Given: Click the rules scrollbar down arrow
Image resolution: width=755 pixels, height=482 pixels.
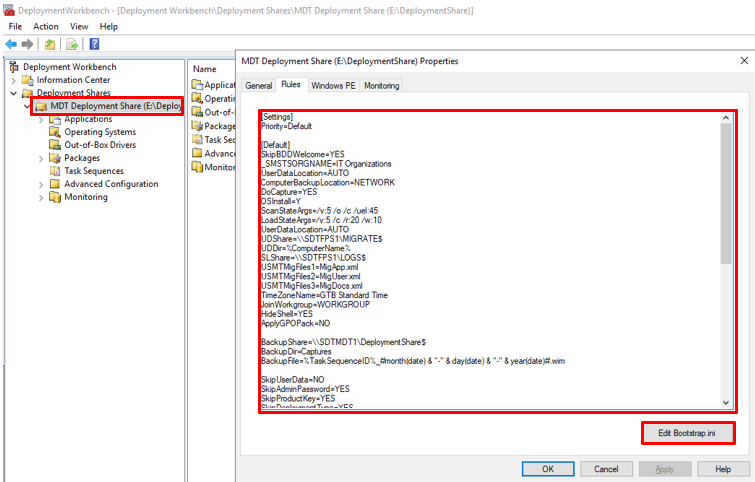Looking at the screenshot, I should click(726, 403).
